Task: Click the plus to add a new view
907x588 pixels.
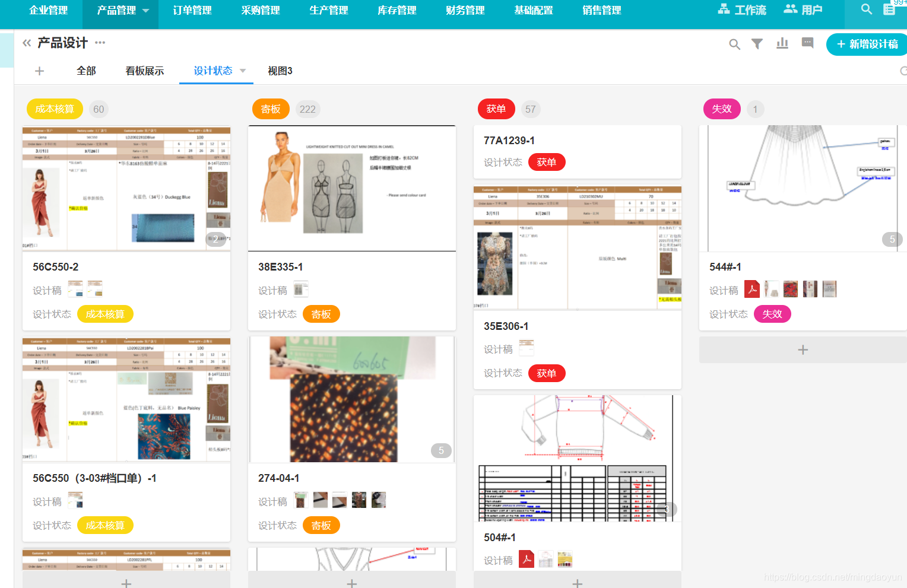Action: tap(39, 70)
